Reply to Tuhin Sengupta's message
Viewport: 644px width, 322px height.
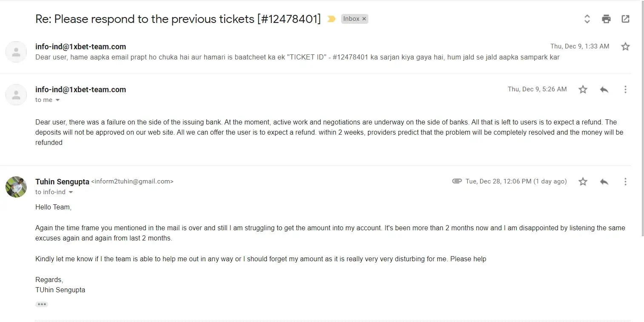tap(604, 181)
